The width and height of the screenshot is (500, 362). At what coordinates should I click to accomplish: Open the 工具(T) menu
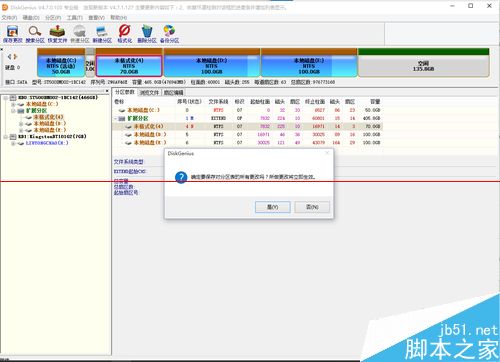click(x=75, y=17)
